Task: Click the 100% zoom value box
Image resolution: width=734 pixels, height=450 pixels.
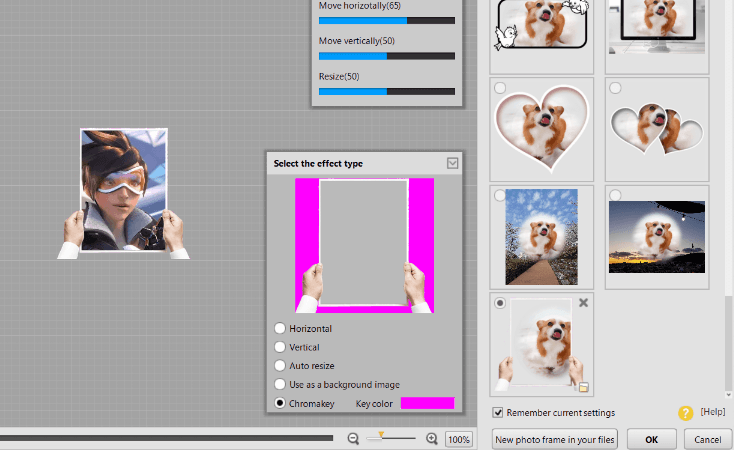Action: 458,440
